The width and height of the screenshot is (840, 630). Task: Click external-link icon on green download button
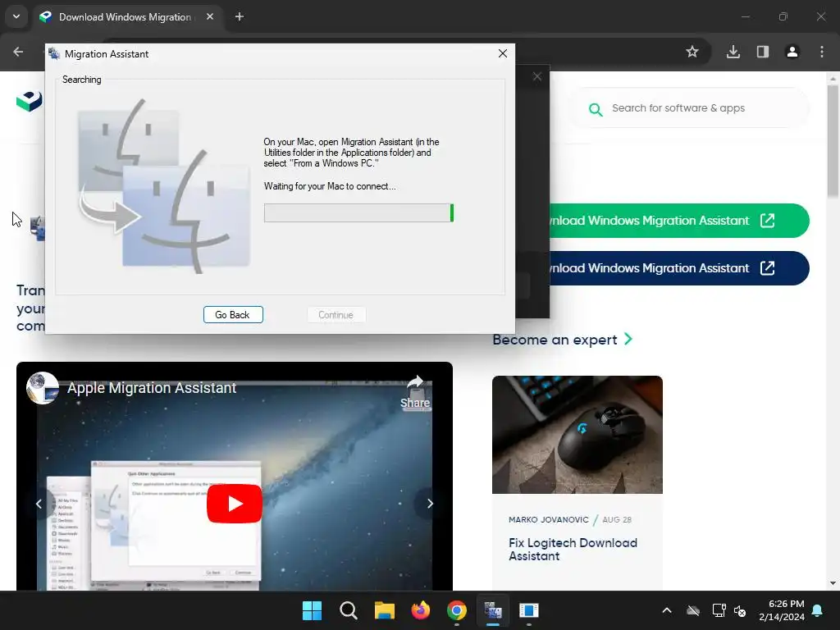click(x=767, y=221)
